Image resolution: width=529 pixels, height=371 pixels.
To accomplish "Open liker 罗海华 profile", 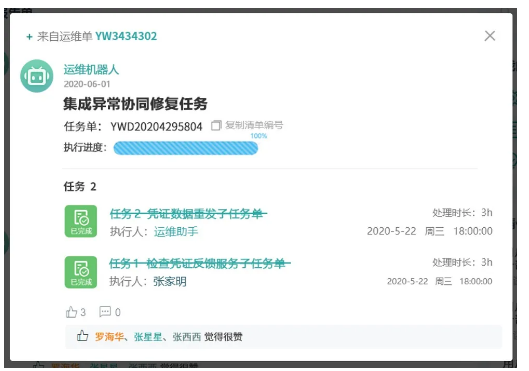I will [109, 336].
